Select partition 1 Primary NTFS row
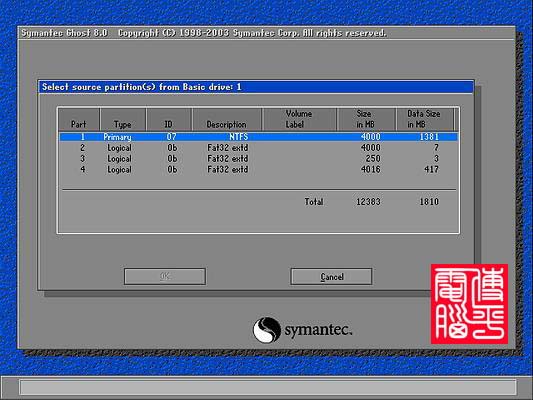 pyautogui.click(x=259, y=137)
